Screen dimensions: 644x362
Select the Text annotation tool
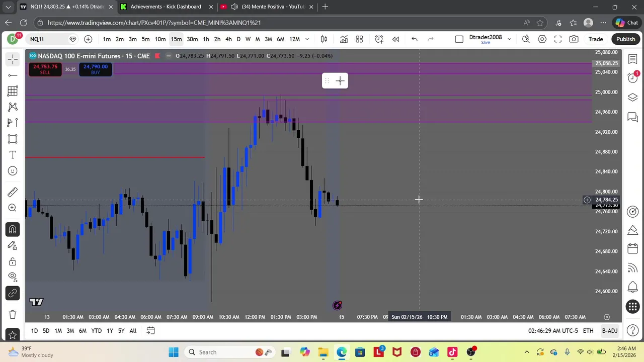[13, 155]
